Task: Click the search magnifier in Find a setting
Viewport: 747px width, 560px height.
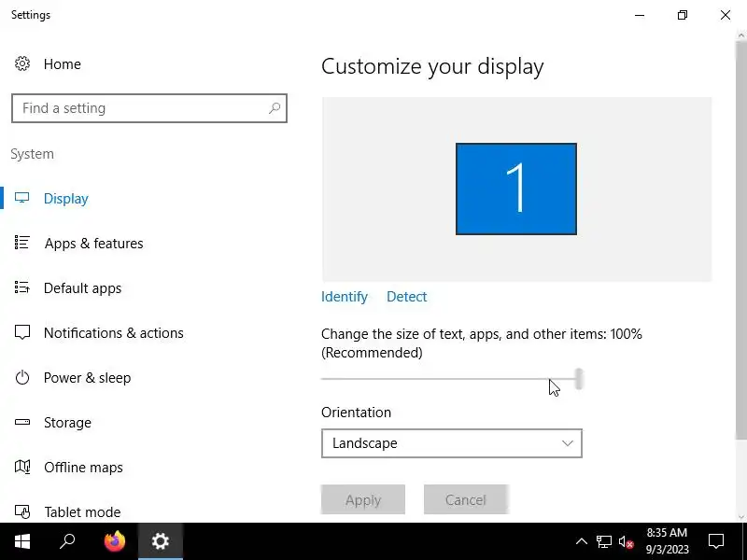Action: 275,108
